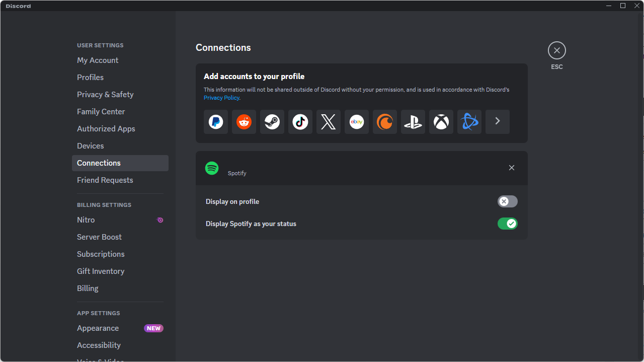644x362 pixels.
Task: Connect a PlayStation Network account
Action: 413,122
